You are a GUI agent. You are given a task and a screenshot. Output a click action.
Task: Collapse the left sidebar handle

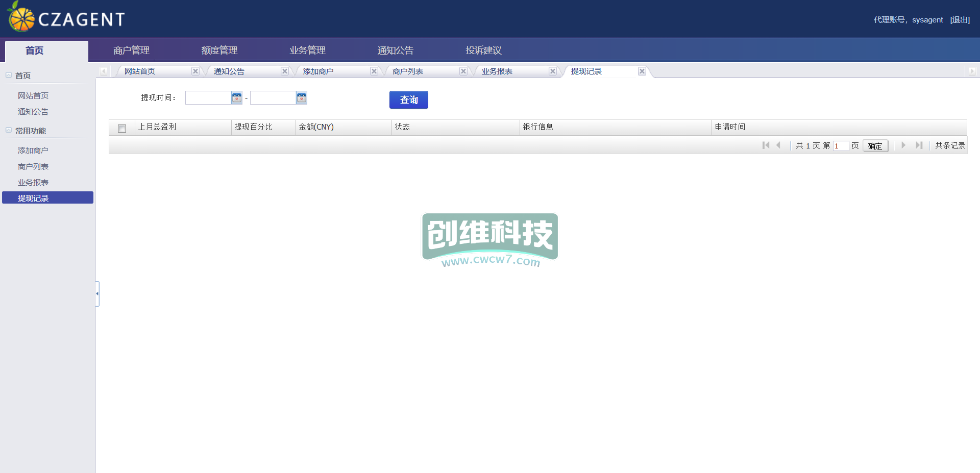tap(97, 294)
